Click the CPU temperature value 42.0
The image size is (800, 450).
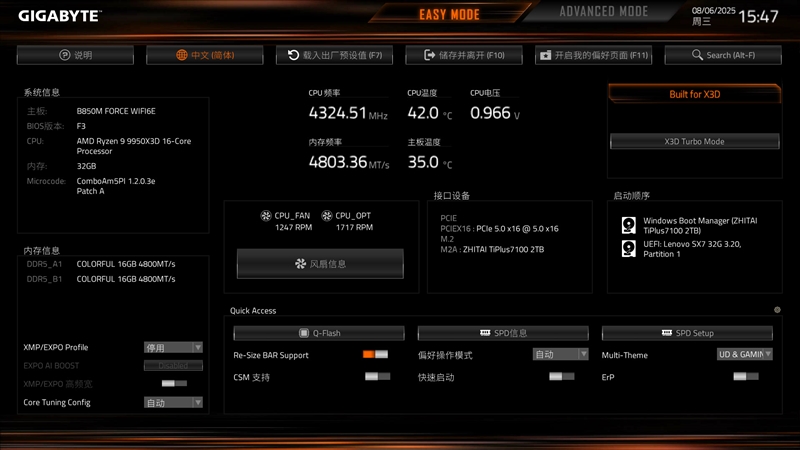(423, 113)
